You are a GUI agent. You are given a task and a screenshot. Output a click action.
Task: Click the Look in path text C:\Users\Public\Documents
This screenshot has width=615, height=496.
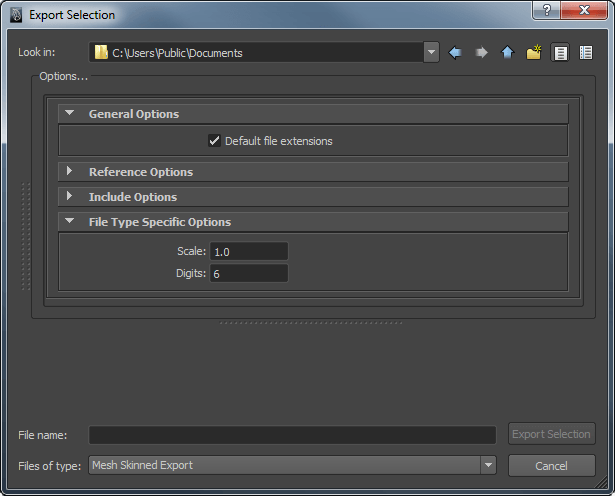[177, 53]
